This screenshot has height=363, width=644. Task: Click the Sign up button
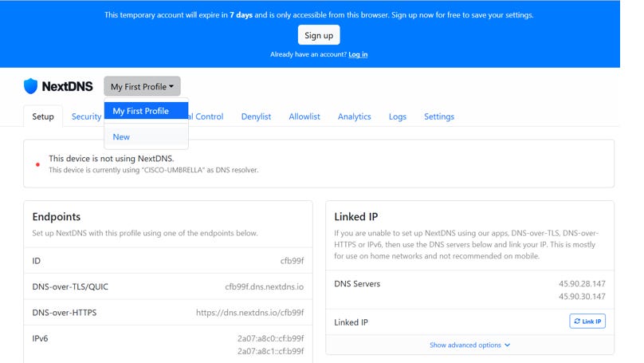[319, 35]
